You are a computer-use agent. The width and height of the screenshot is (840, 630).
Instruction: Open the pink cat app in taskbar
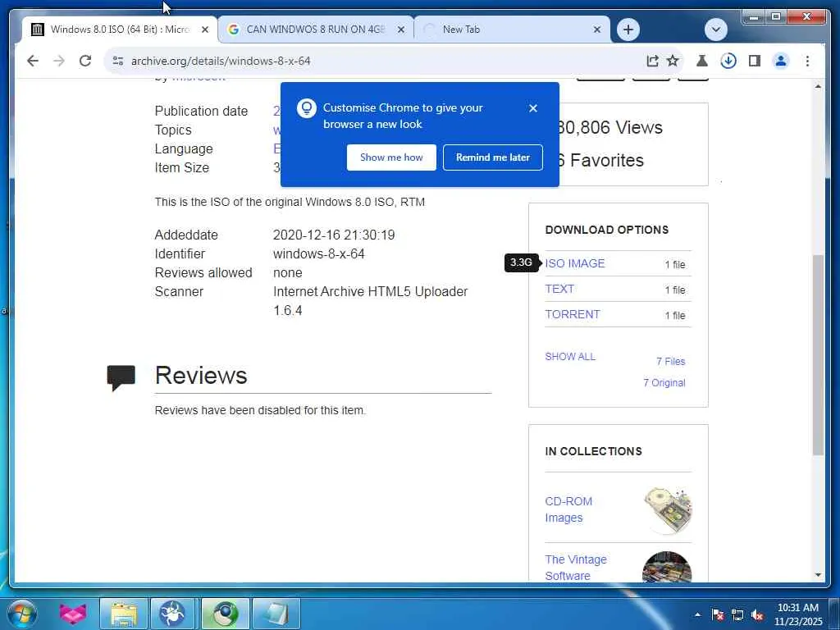pos(73,614)
